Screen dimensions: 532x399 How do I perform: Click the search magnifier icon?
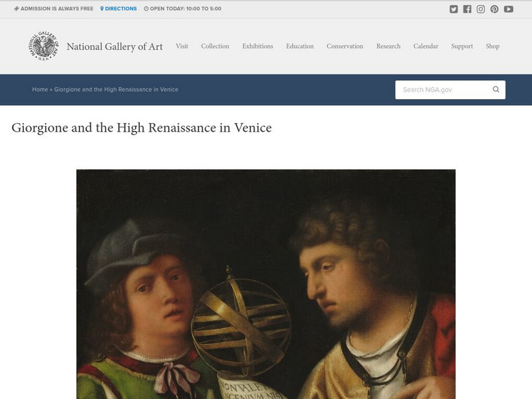pos(495,89)
